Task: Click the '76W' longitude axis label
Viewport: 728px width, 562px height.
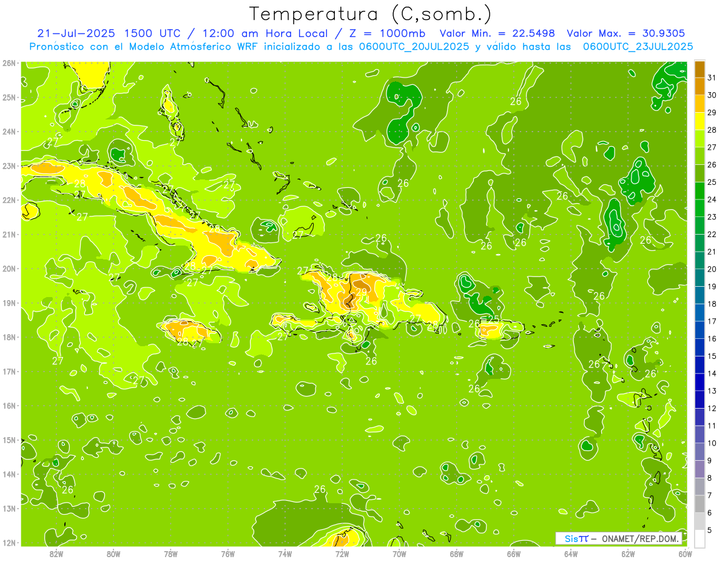Action: point(227,554)
